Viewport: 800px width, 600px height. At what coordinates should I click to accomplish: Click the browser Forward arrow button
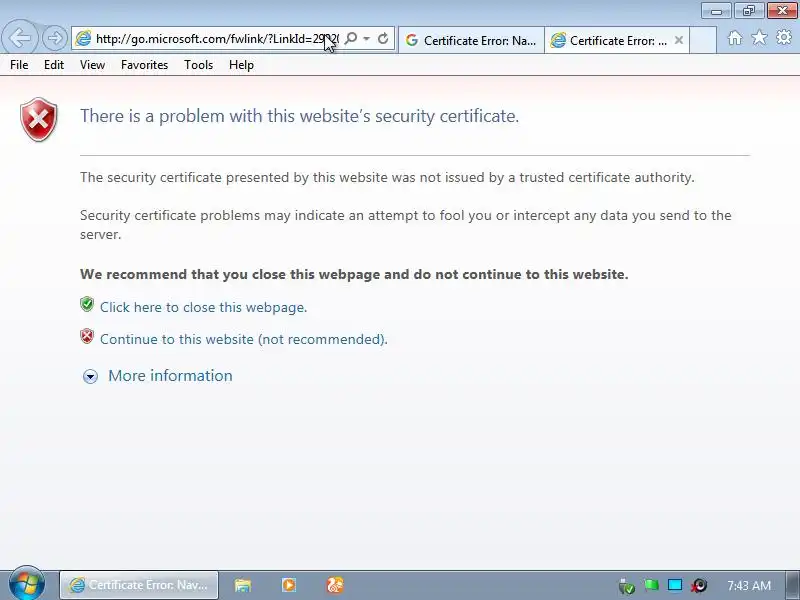[x=54, y=38]
